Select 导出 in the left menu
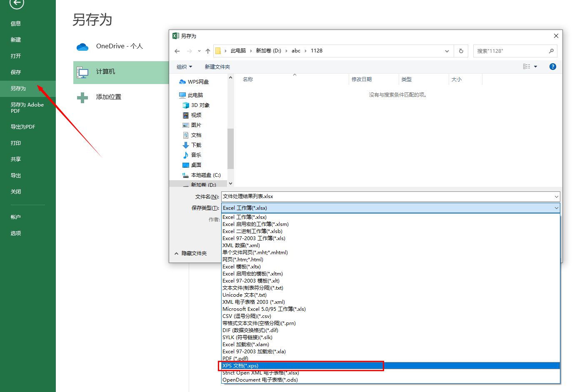The height and width of the screenshot is (392, 577). [x=15, y=175]
